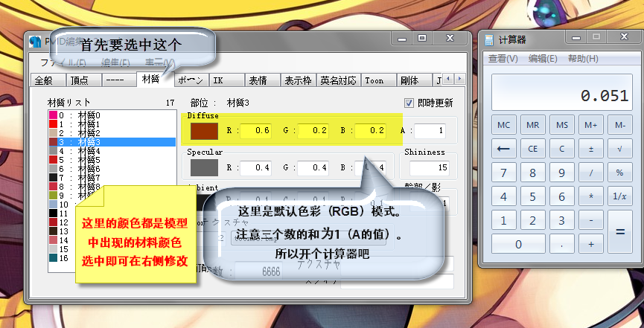The height and width of the screenshot is (328, 644).
Task: Click the backspace arrow in Calculator
Action: tap(503, 149)
